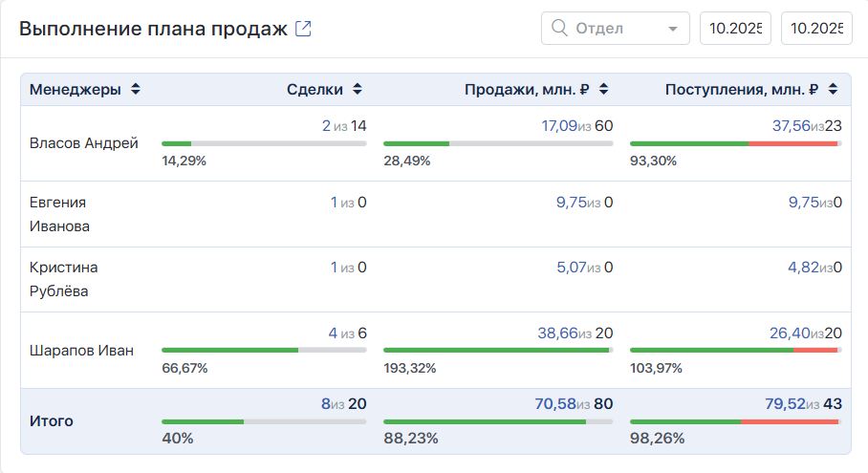Click the magnifier icon in the Отдел field
The image size is (868, 473).
click(558, 29)
